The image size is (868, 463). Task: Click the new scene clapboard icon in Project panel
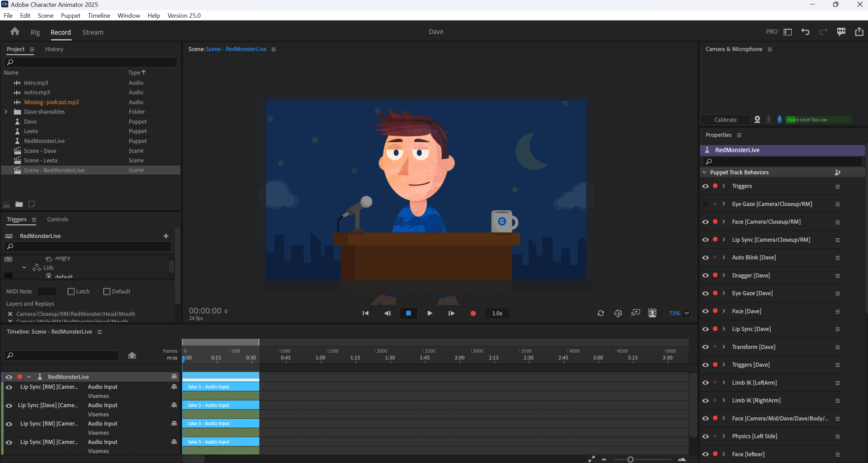6,204
